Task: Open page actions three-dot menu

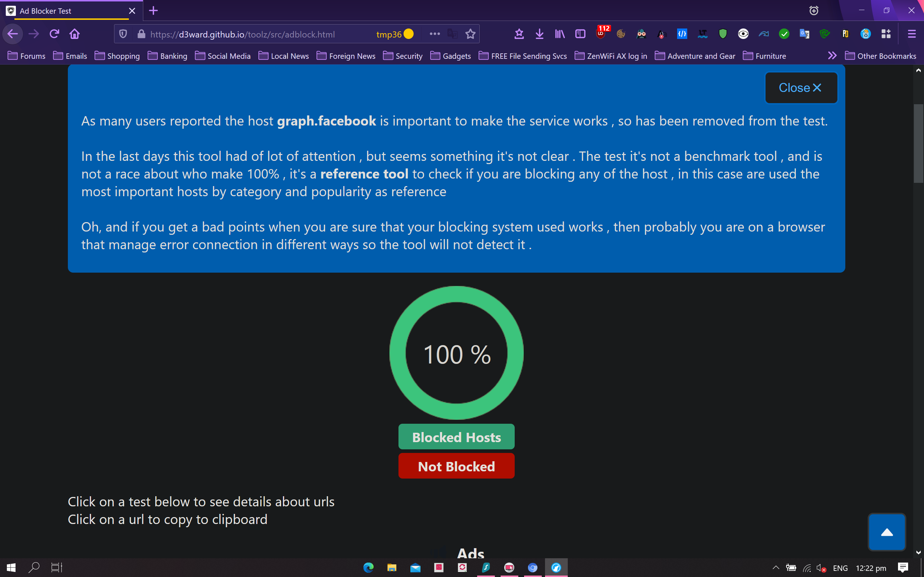Action: 435,34
